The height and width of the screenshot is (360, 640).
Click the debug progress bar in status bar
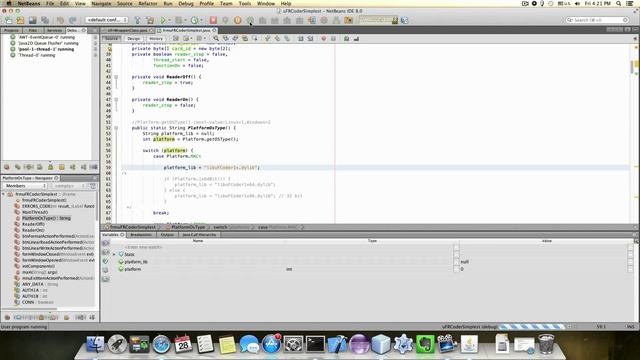pyautogui.click(x=533, y=327)
